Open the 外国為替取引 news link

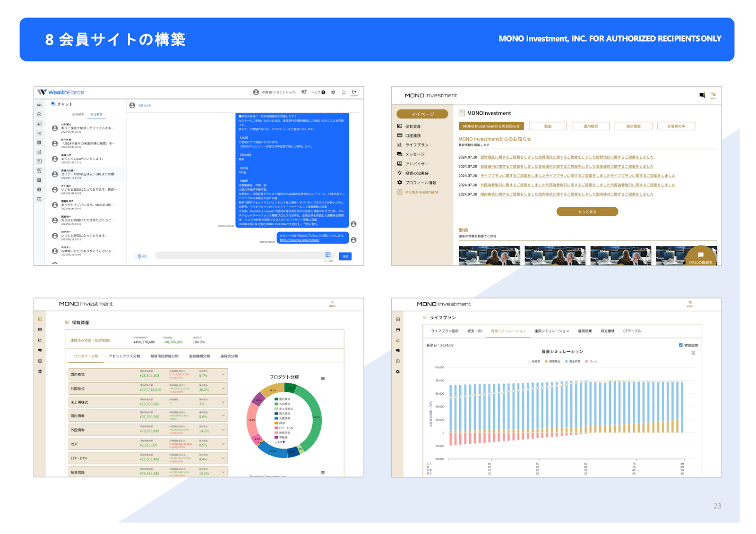(578, 185)
